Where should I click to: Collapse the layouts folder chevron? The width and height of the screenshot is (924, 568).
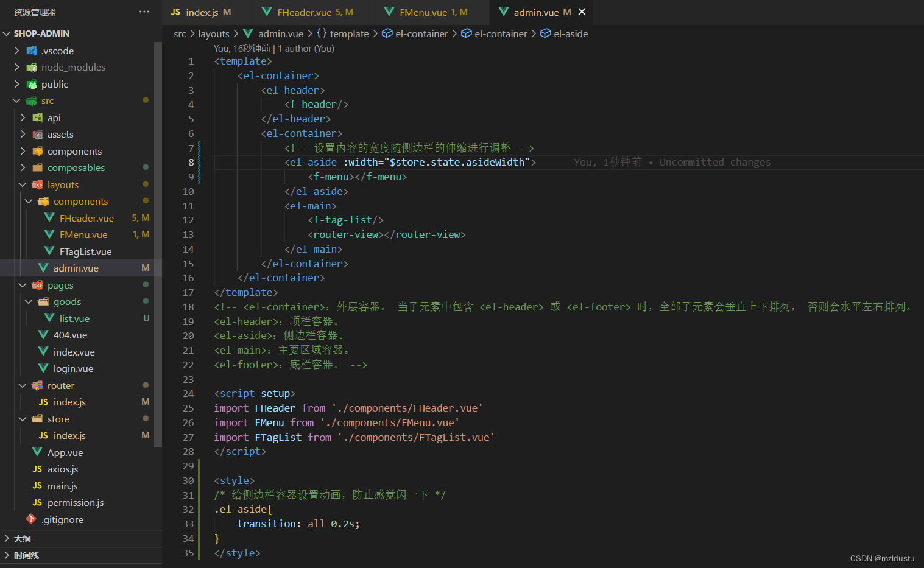coord(23,184)
